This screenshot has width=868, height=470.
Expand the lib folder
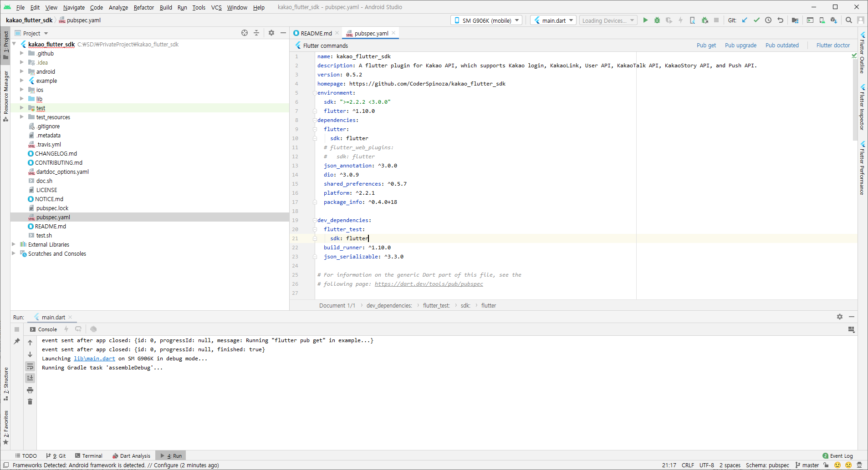tap(21, 99)
